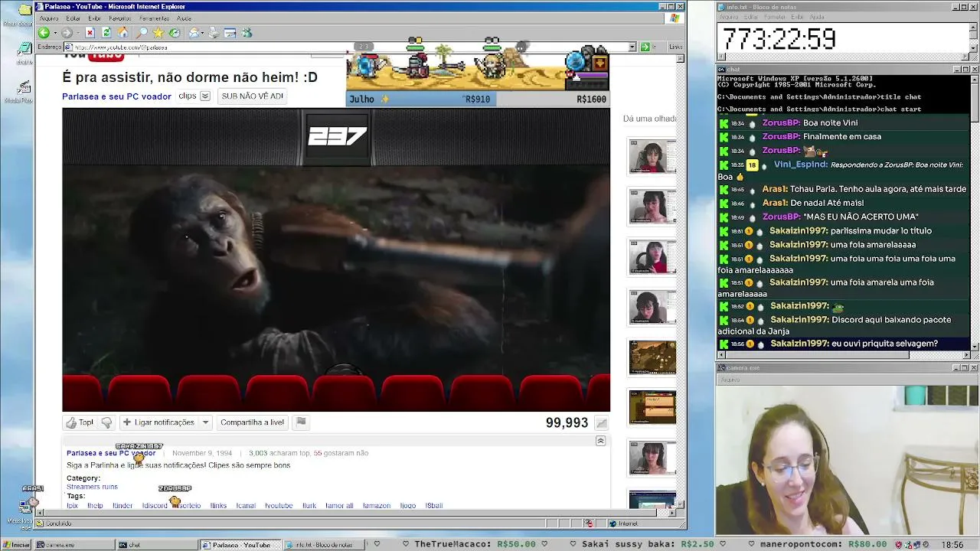This screenshot has width=980, height=551.
Task: Stop page loading with the red X icon
Action: pos(90,33)
